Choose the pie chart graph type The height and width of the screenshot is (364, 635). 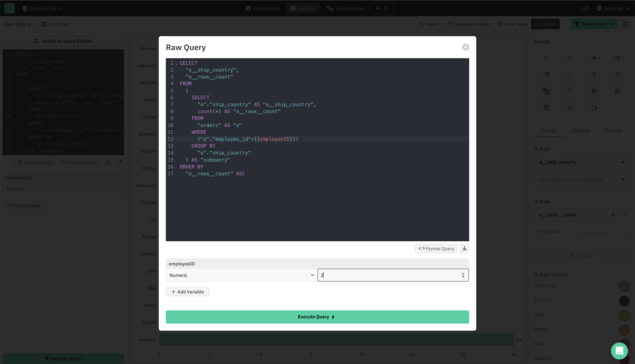click(x=546, y=74)
